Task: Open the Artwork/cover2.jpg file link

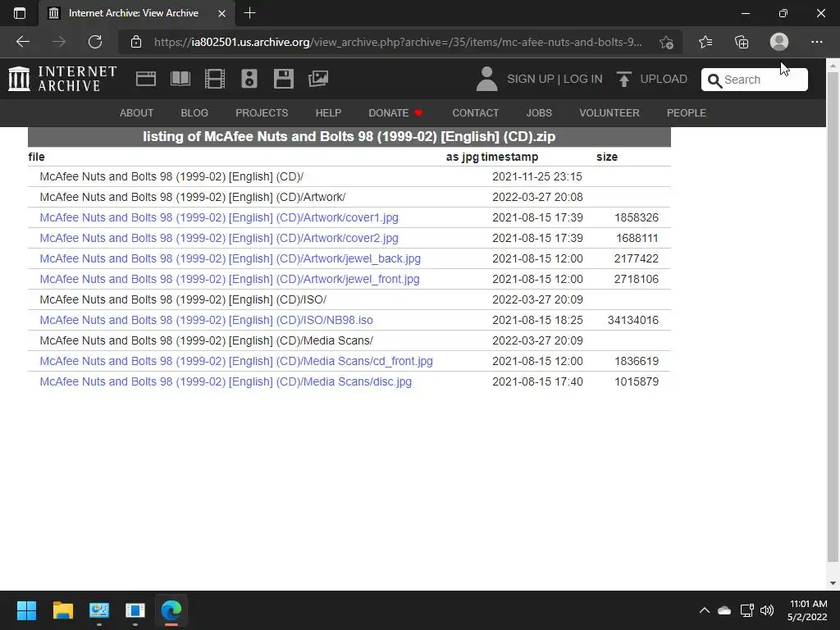Action: 219,238
